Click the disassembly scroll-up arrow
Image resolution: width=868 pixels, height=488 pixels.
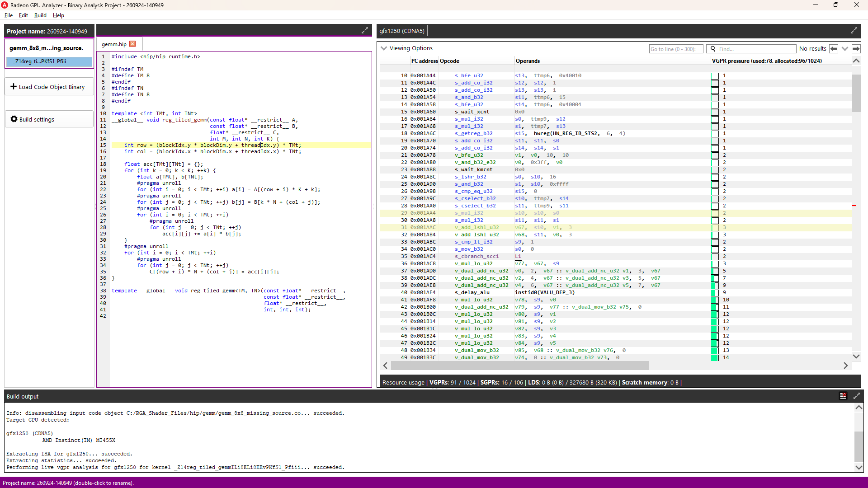[x=856, y=61]
